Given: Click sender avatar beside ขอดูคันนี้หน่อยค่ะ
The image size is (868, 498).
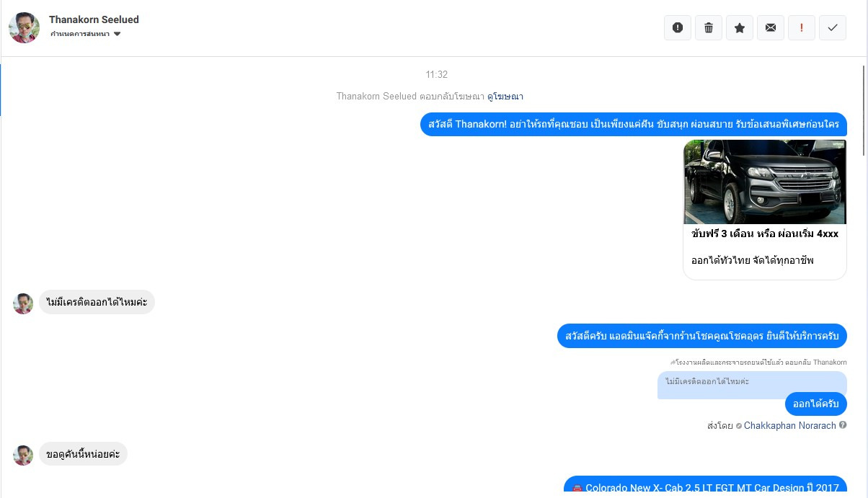Looking at the screenshot, I should click(x=23, y=455).
